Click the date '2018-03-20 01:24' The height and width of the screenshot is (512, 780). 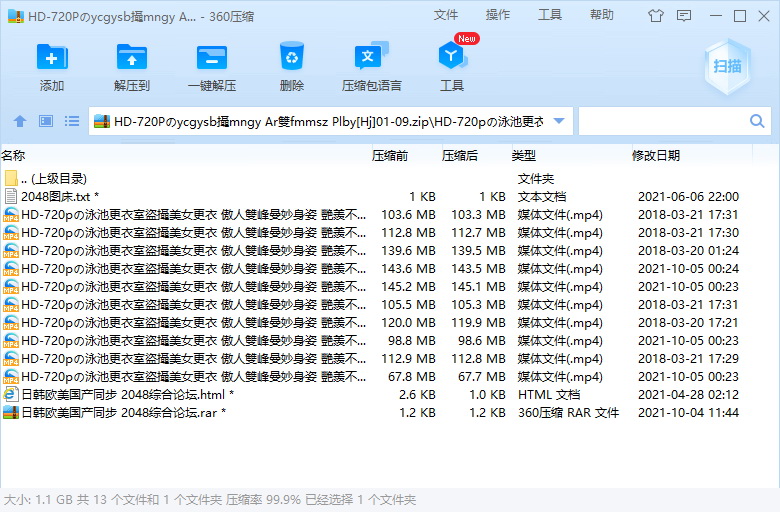(x=688, y=251)
